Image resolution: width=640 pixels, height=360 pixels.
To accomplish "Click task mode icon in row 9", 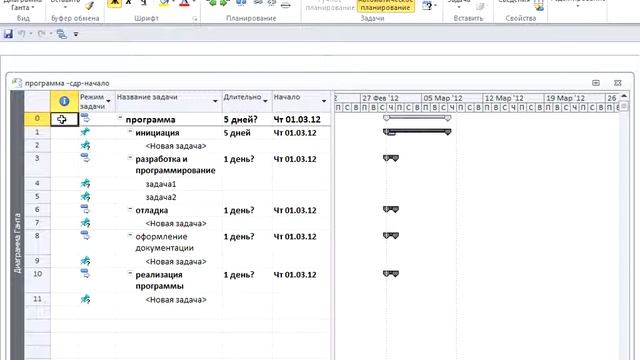I will [x=85, y=261].
